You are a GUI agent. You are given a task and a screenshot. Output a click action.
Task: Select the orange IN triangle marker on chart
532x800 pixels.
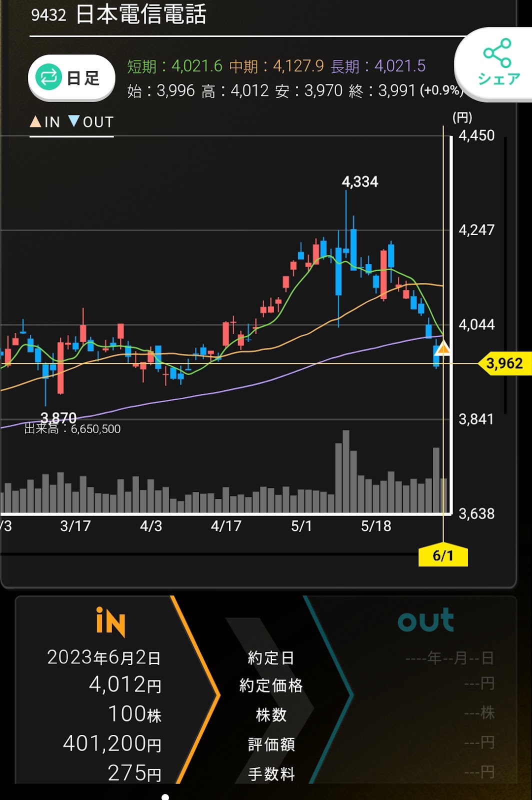[442, 348]
